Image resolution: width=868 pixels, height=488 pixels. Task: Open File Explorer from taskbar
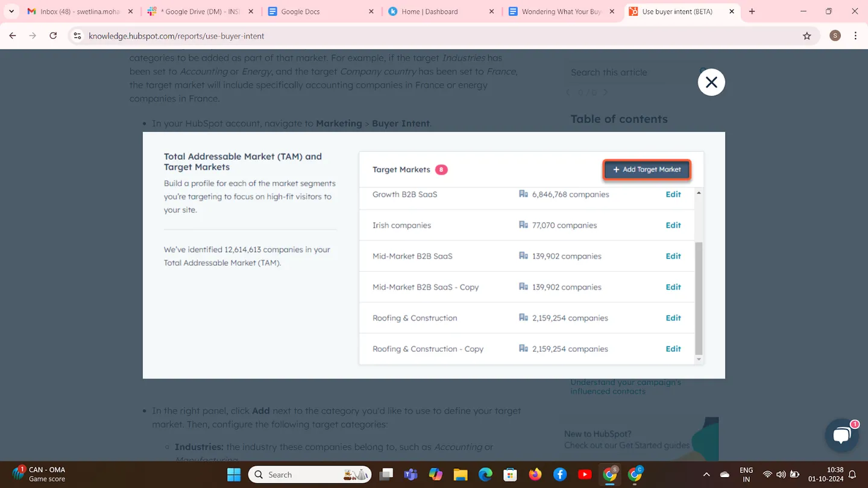click(461, 475)
